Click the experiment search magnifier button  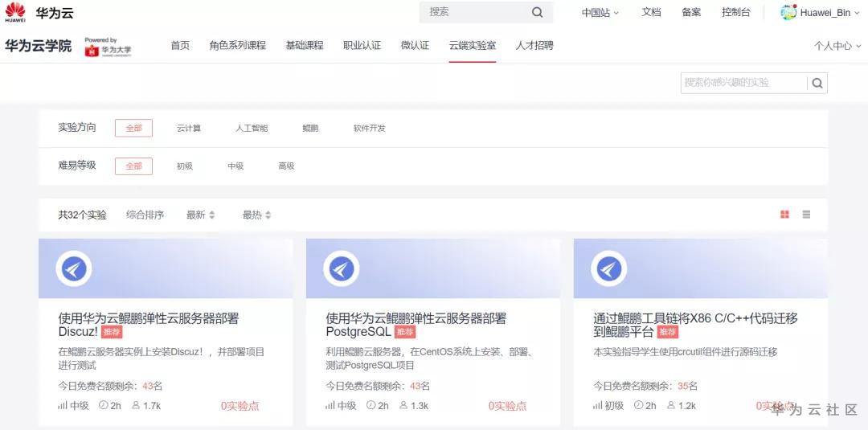point(817,83)
